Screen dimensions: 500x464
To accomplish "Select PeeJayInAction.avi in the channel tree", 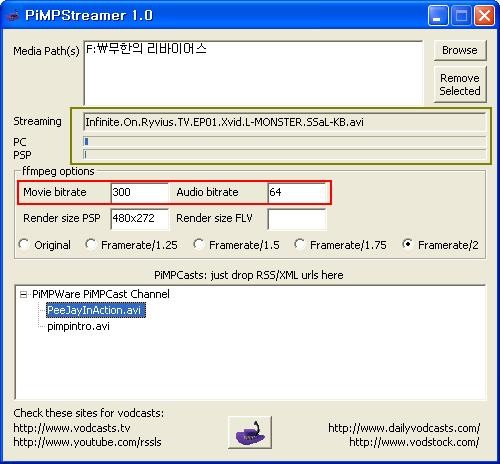I will click(x=95, y=310).
